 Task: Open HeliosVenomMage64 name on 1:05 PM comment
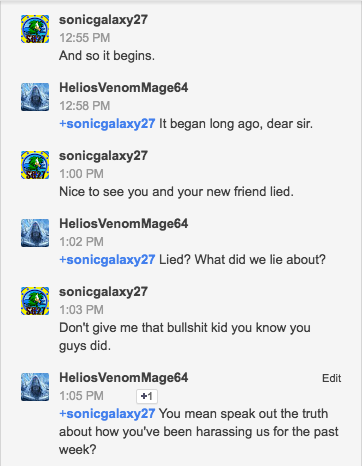pos(124,378)
